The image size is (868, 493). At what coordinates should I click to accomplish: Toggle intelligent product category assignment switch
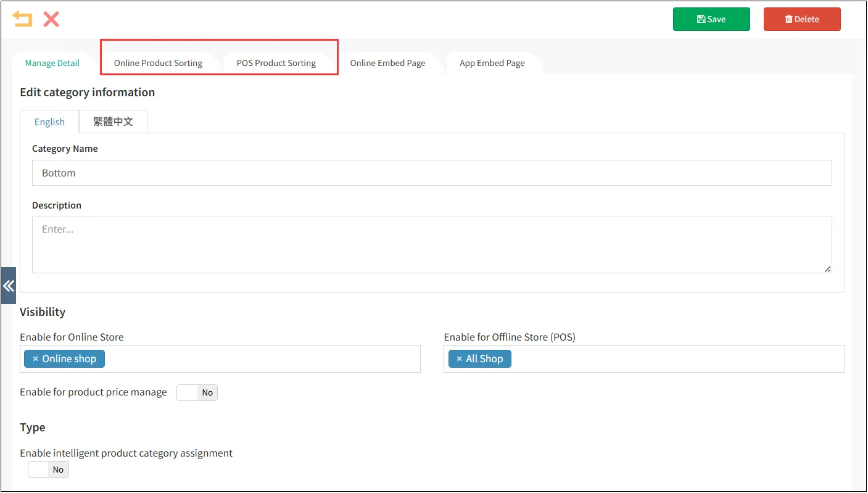tap(48, 470)
